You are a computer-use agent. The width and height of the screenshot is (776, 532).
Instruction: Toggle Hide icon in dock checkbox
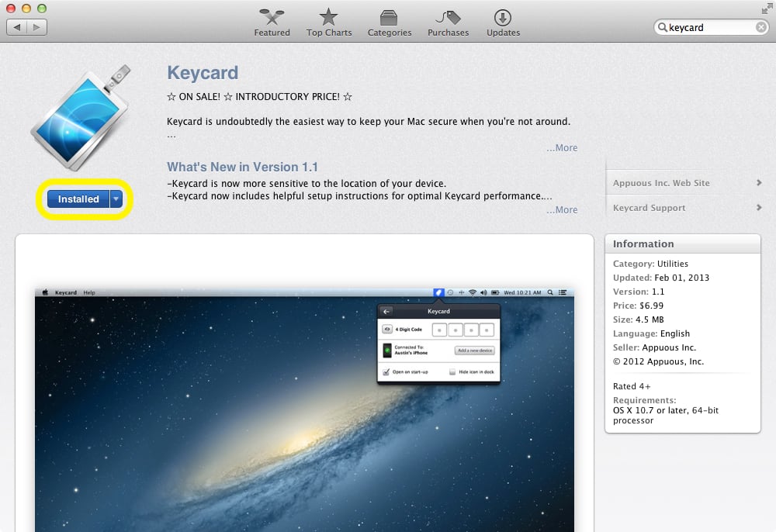452,371
